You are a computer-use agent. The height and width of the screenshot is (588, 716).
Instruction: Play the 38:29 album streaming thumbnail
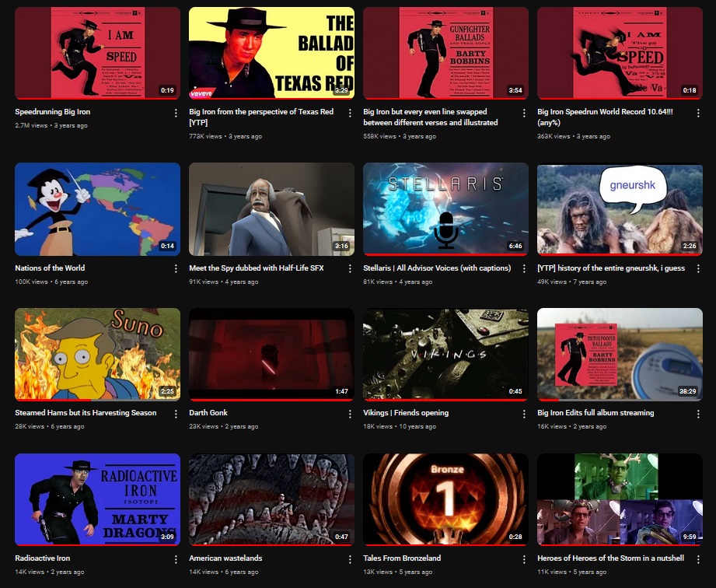[x=620, y=355]
